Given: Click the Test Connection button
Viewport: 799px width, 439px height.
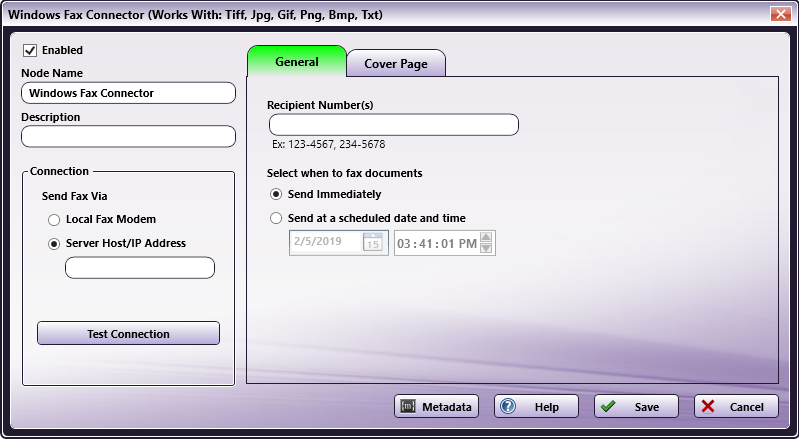Looking at the screenshot, I should click(128, 334).
